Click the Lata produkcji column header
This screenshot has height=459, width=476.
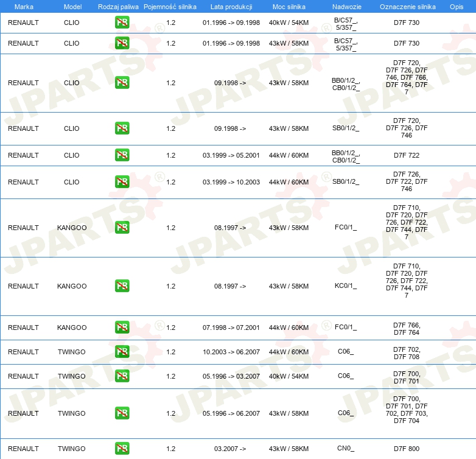tap(231, 7)
